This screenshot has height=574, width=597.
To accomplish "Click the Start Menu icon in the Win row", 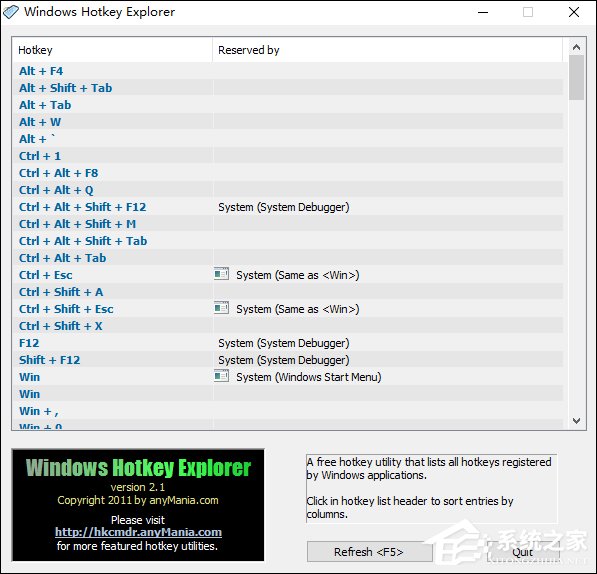I will point(221,376).
